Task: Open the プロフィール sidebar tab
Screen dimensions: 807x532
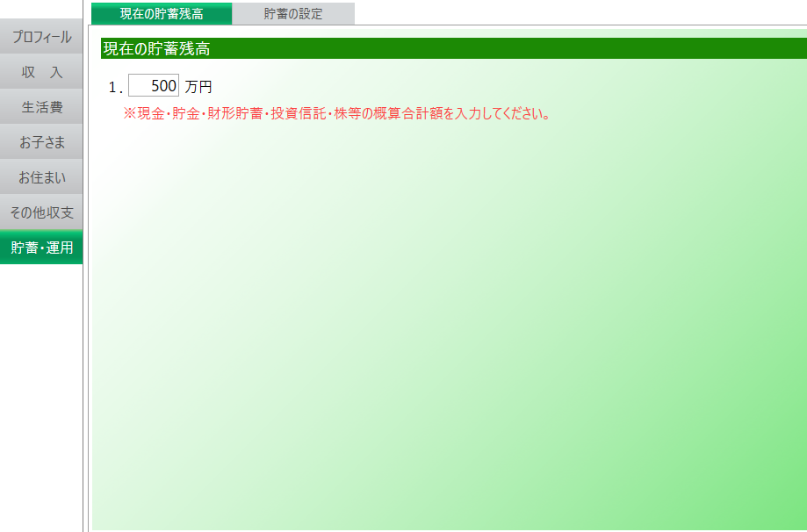Action: 41,38
